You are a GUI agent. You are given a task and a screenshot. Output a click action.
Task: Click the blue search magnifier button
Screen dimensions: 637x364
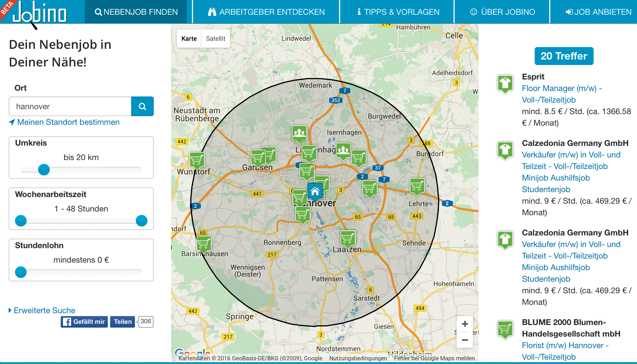click(x=142, y=107)
